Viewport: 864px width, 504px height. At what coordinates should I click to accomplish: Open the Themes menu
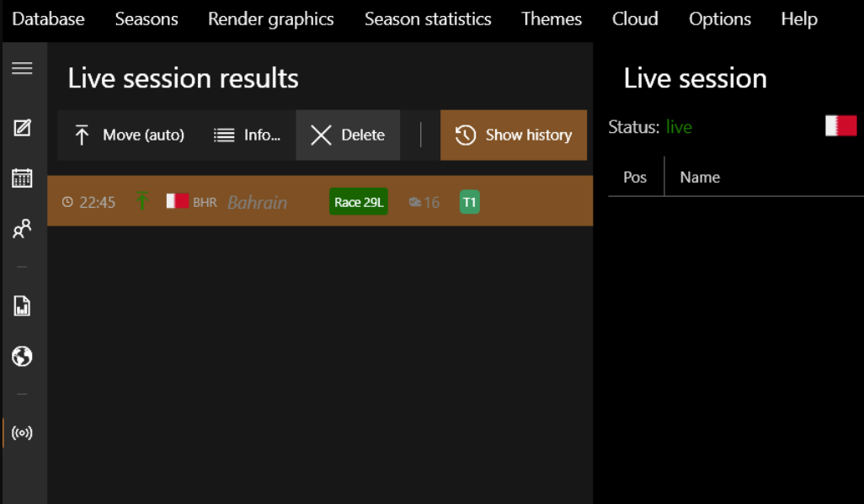(x=552, y=19)
